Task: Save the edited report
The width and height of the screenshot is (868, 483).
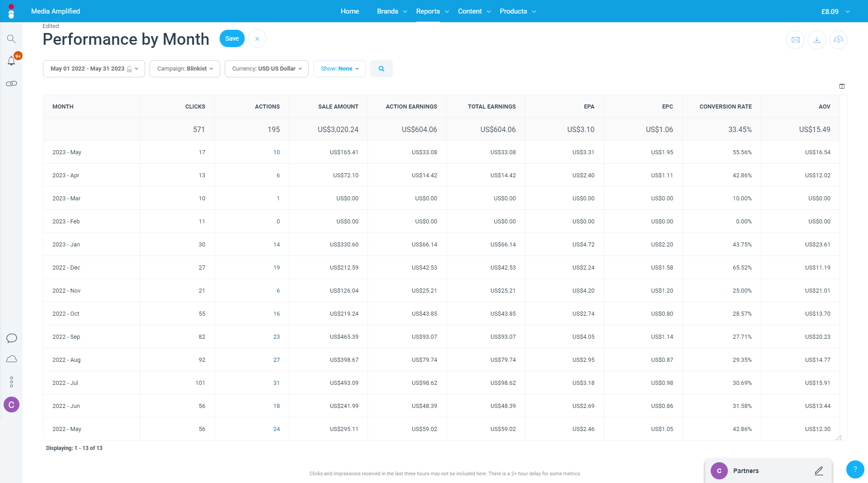Action: pyautogui.click(x=232, y=39)
